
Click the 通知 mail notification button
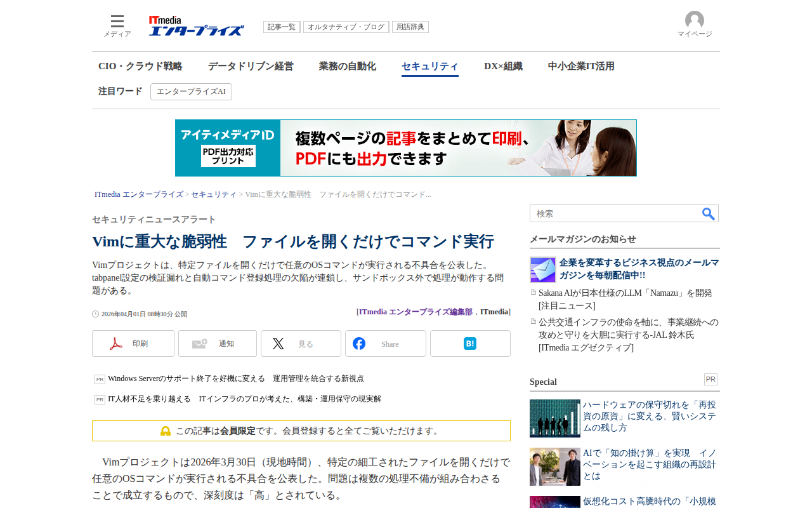point(218,344)
